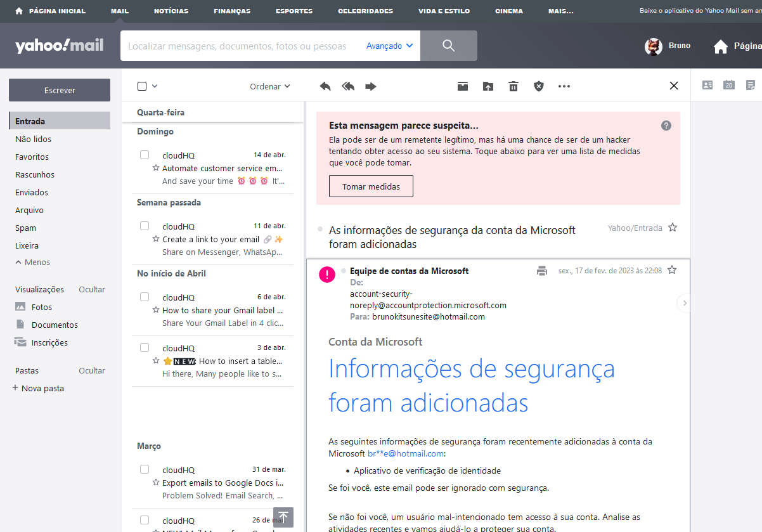Open the Spam folder
The image size is (762, 532).
click(x=25, y=228)
